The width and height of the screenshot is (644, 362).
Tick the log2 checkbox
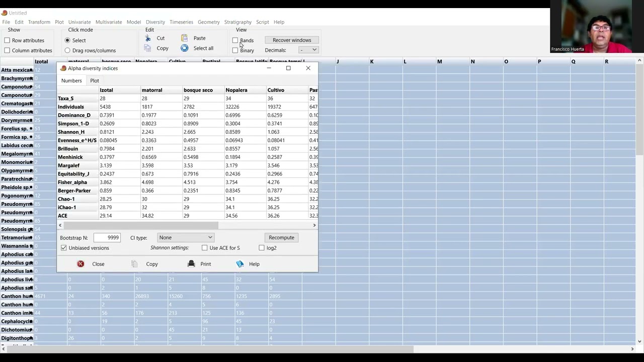point(262,248)
